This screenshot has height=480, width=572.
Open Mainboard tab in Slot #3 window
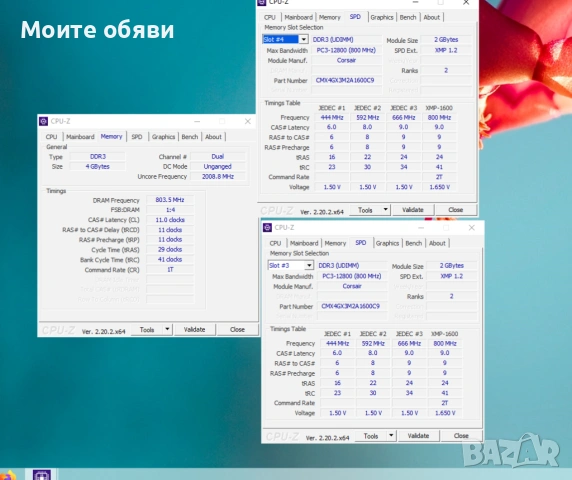pyautogui.click(x=304, y=243)
